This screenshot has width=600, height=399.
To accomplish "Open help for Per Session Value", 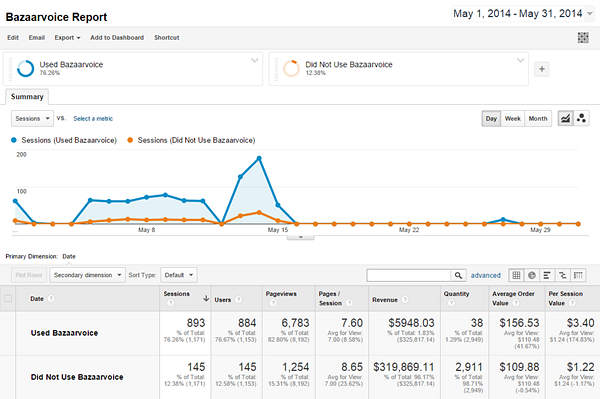I will pos(572,303).
